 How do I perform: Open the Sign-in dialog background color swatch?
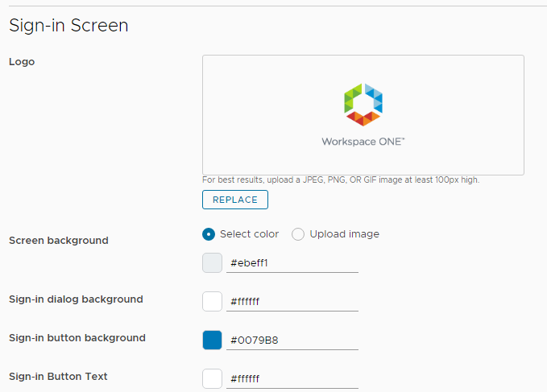click(212, 301)
